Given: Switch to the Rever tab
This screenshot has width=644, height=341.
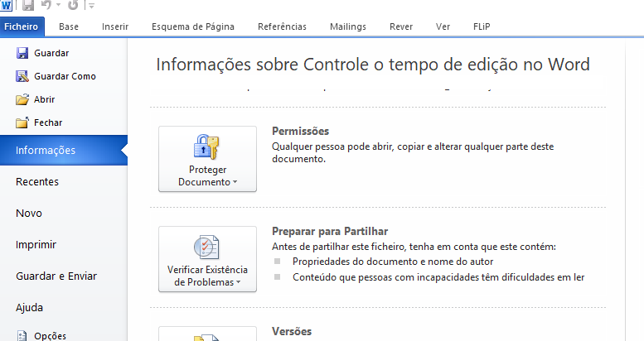Looking at the screenshot, I should tap(401, 26).
